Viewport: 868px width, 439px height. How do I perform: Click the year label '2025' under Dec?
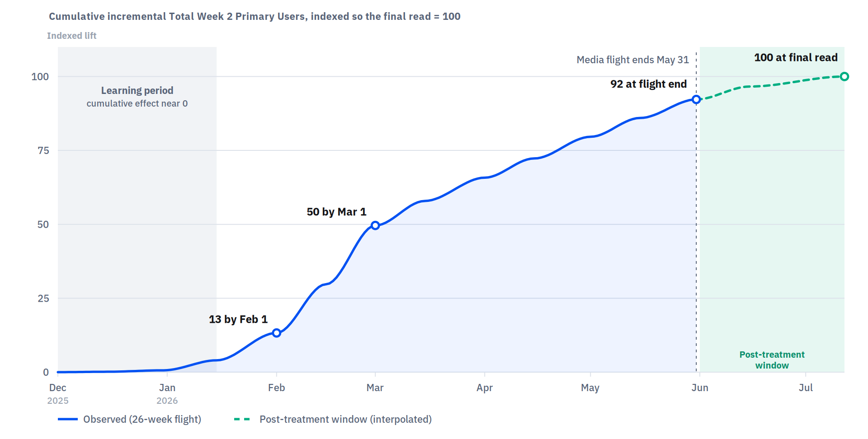pyautogui.click(x=58, y=401)
